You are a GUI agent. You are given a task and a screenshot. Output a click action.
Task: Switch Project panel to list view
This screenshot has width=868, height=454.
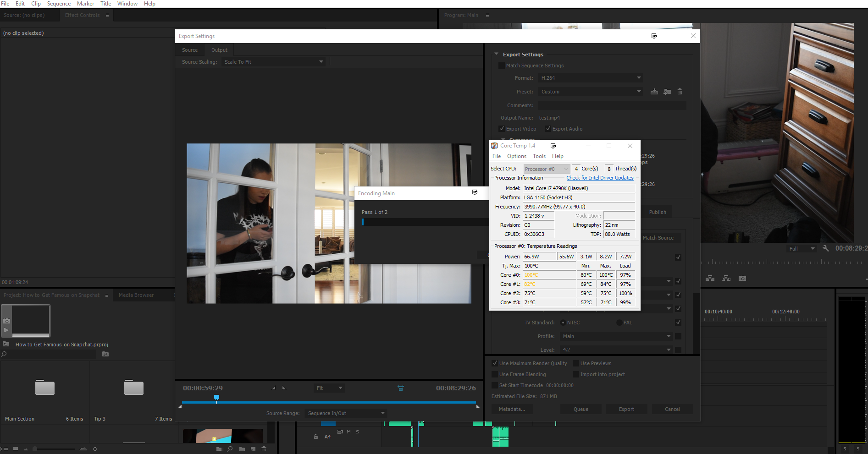point(5,449)
